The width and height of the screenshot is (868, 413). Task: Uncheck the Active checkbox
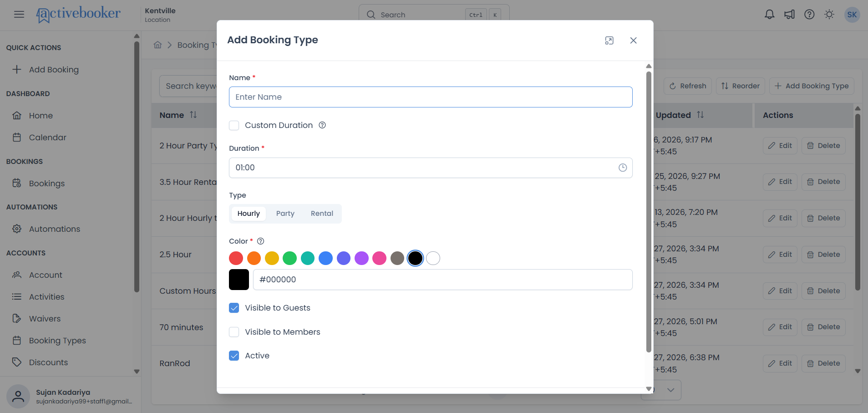pos(234,356)
